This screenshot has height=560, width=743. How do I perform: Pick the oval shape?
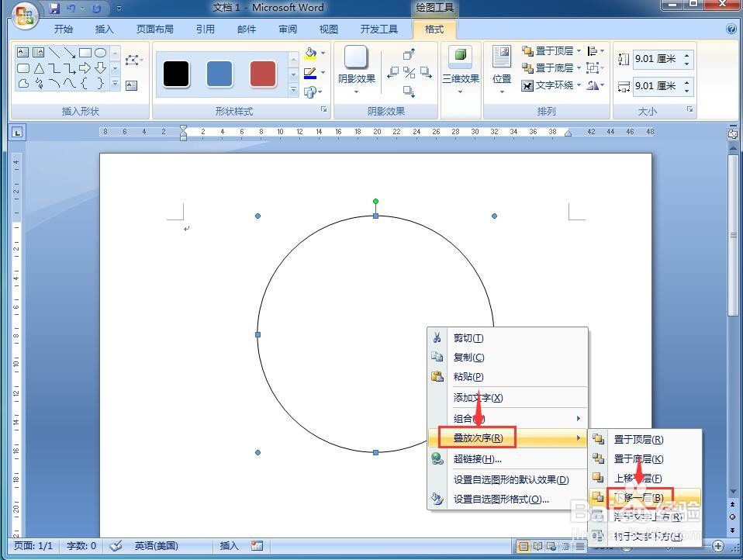pos(101,52)
